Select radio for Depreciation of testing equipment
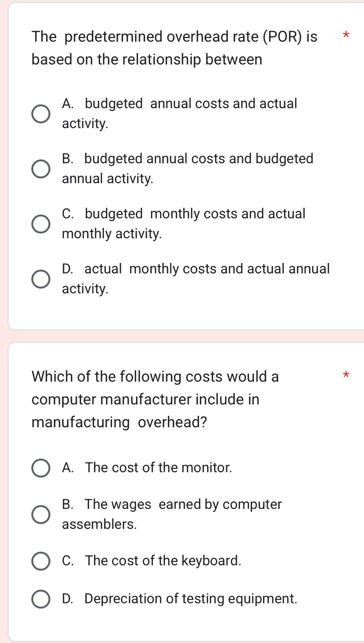Image resolution: width=364 pixels, height=643 pixels. 41,599
